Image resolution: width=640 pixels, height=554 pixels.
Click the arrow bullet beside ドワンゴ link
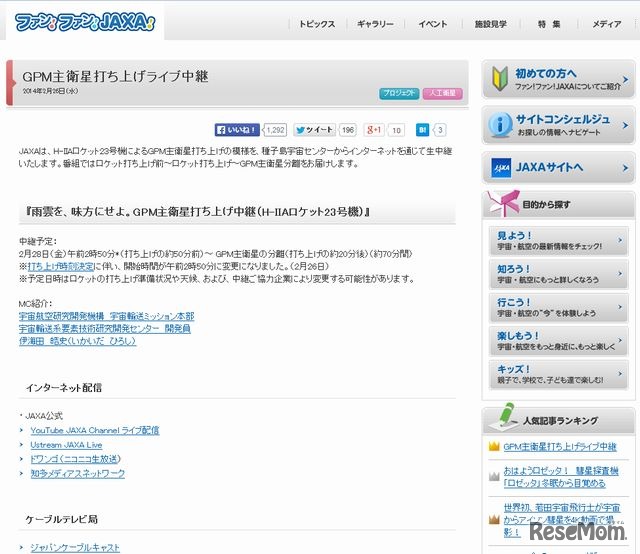[22, 459]
